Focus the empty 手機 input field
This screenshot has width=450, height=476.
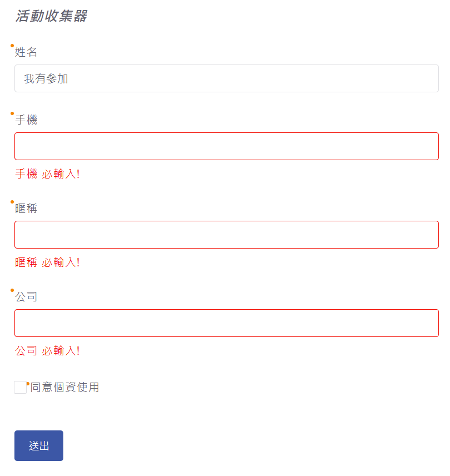click(227, 146)
